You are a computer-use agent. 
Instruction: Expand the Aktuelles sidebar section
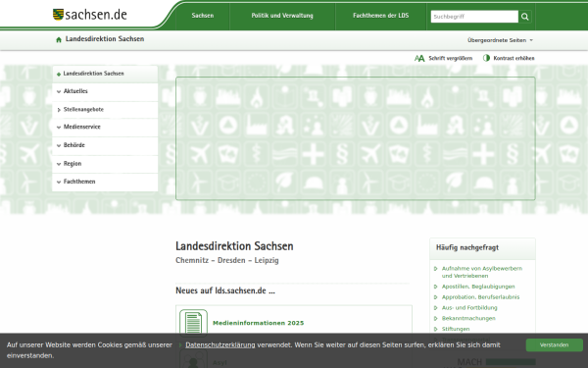tap(105, 91)
